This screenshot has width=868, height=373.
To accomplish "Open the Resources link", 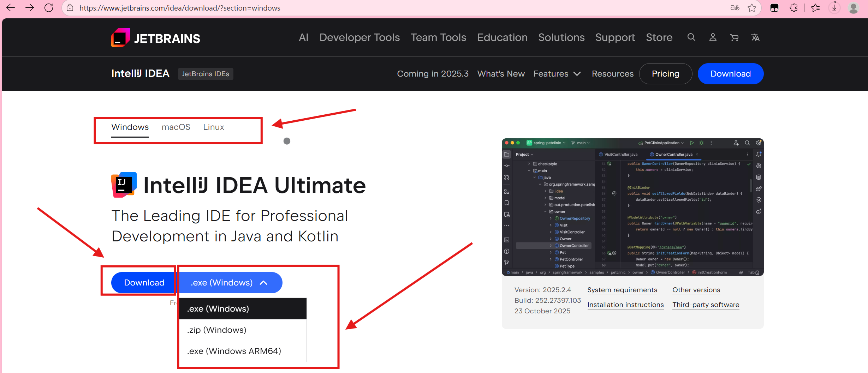I will (x=613, y=74).
